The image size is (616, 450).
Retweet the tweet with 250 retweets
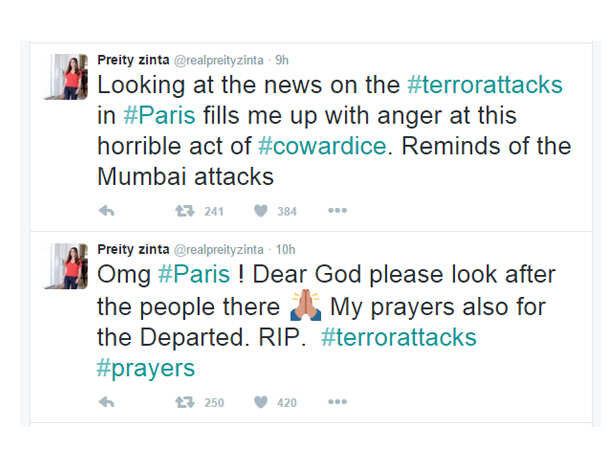pyautogui.click(x=185, y=402)
